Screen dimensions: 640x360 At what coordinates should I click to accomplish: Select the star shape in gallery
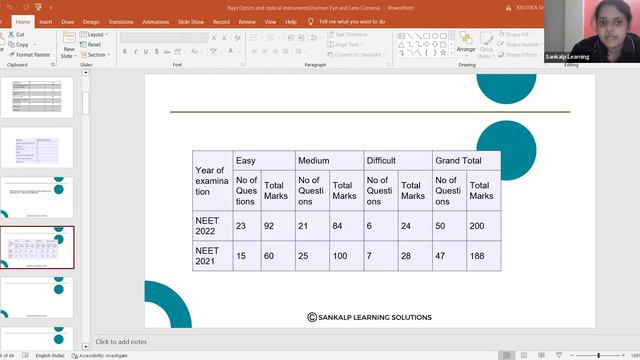(x=443, y=53)
